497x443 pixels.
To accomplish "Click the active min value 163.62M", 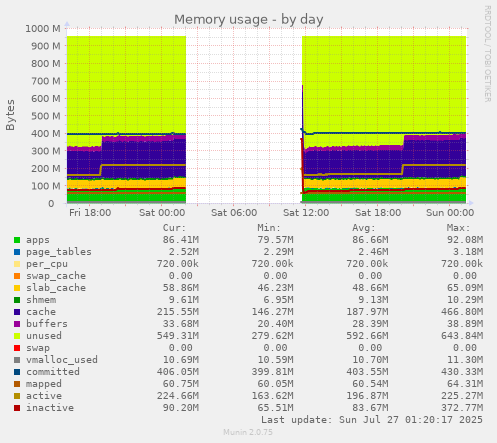I will coord(272,396).
